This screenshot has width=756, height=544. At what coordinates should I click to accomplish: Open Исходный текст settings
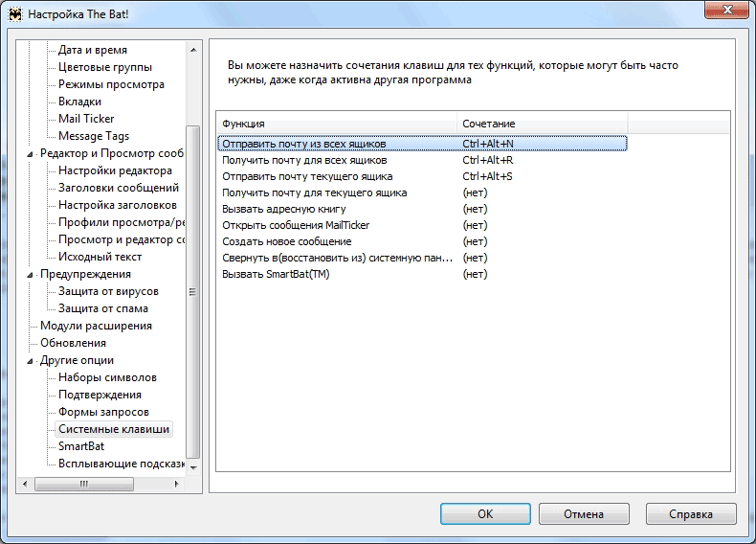[x=100, y=257]
